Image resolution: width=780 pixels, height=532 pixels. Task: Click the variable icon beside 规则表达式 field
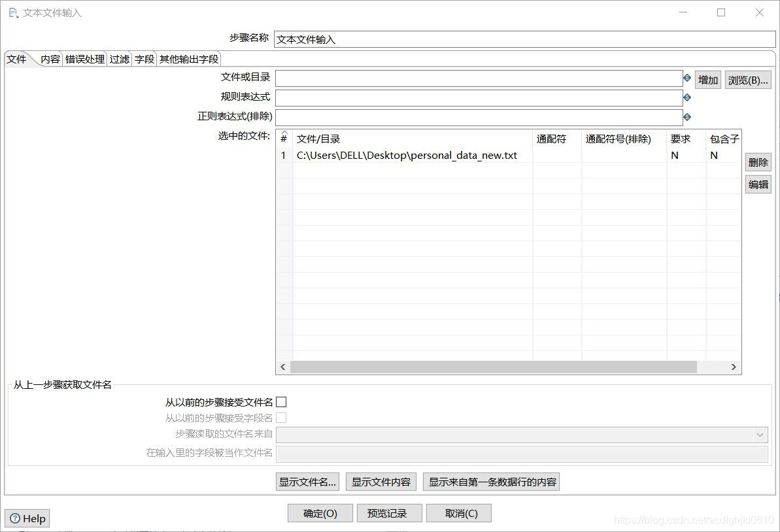(687, 97)
